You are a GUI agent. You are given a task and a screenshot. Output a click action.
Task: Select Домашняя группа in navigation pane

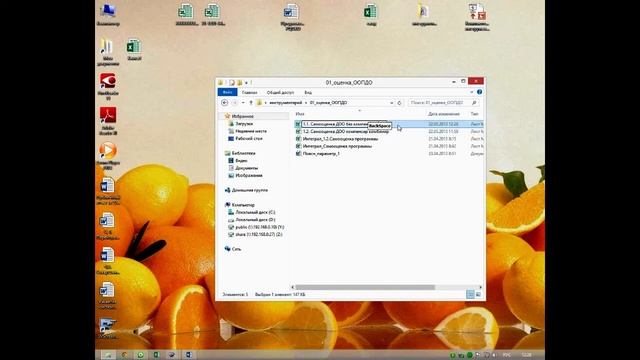pos(249,190)
